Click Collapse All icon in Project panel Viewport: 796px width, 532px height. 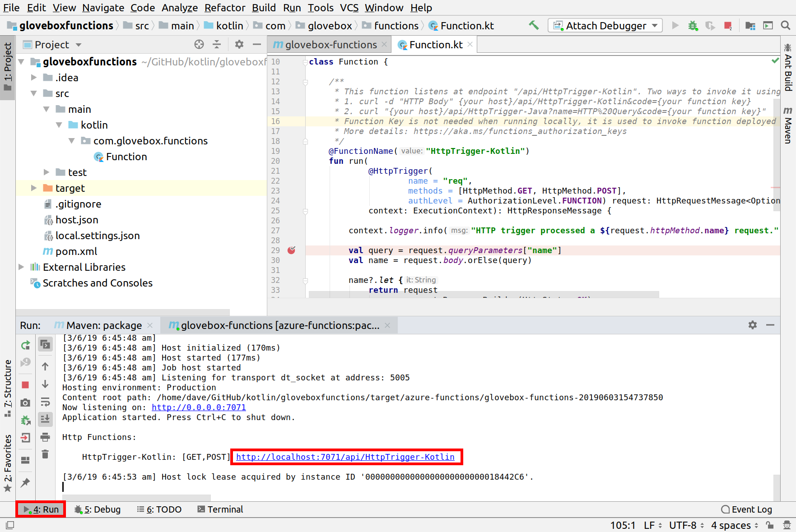point(217,44)
